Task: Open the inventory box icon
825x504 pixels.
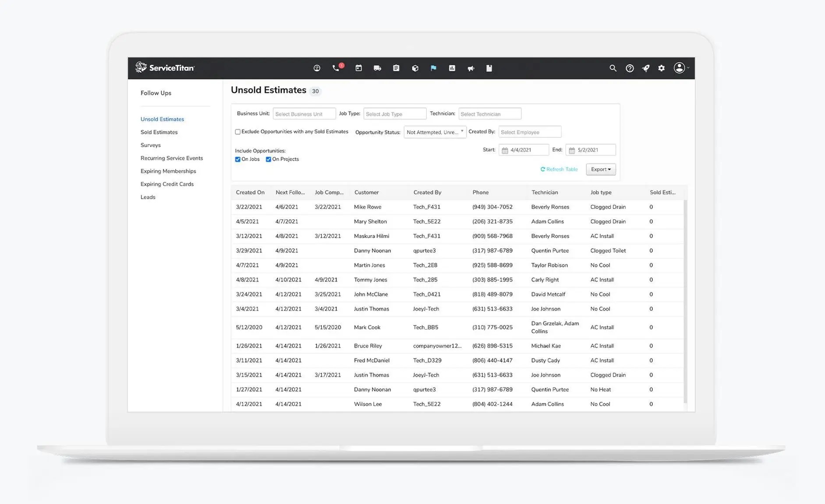Action: tap(415, 68)
